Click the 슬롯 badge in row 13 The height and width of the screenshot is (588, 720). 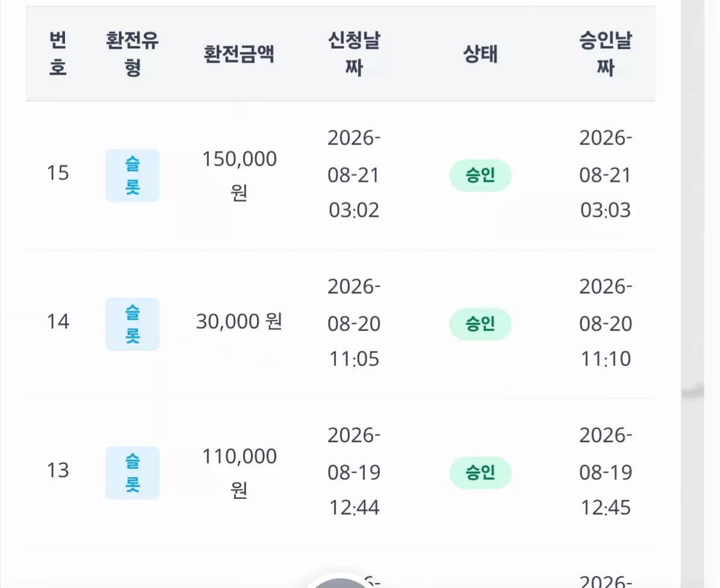(132, 473)
